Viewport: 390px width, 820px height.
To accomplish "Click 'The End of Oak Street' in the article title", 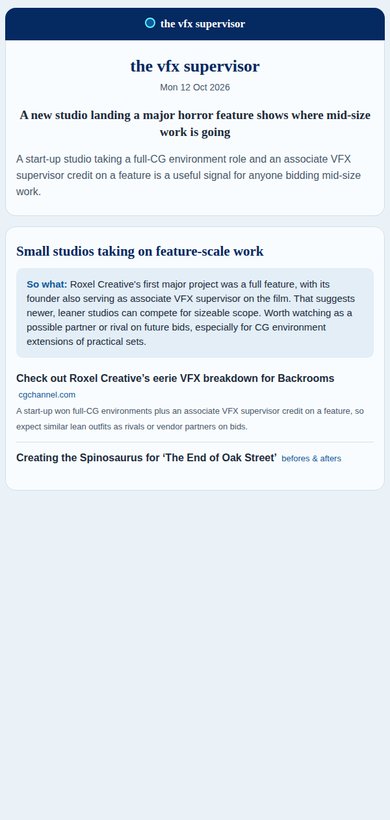I will click(x=220, y=458).
